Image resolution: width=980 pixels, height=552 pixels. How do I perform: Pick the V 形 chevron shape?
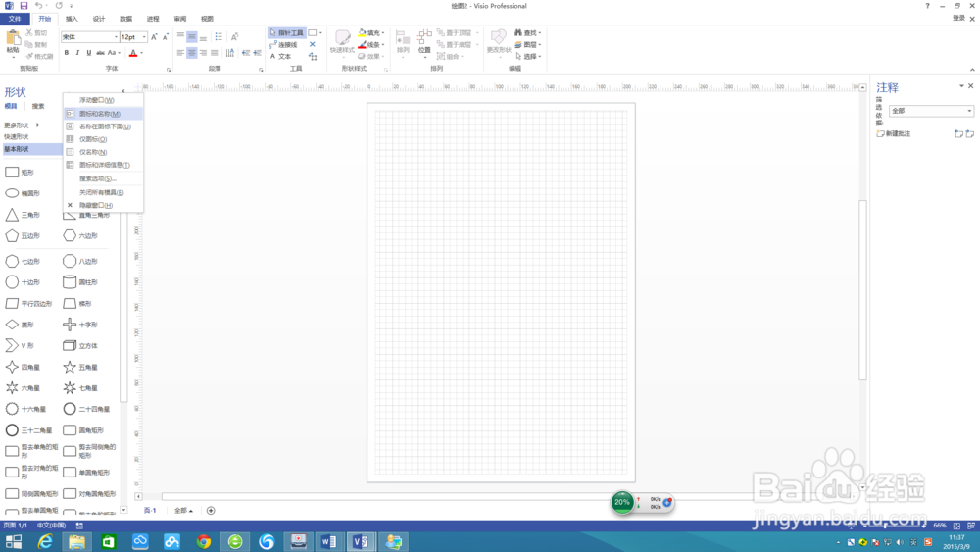click(x=20, y=345)
